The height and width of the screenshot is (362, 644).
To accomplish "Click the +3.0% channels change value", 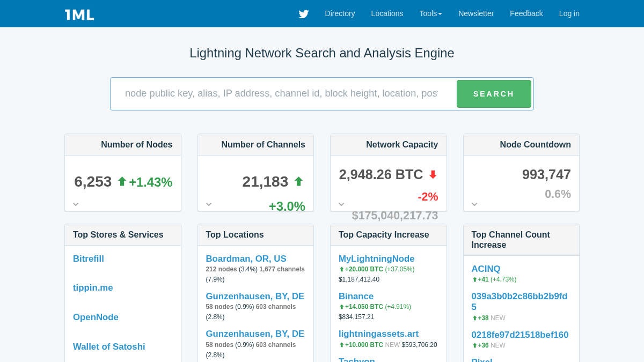I will tap(287, 206).
